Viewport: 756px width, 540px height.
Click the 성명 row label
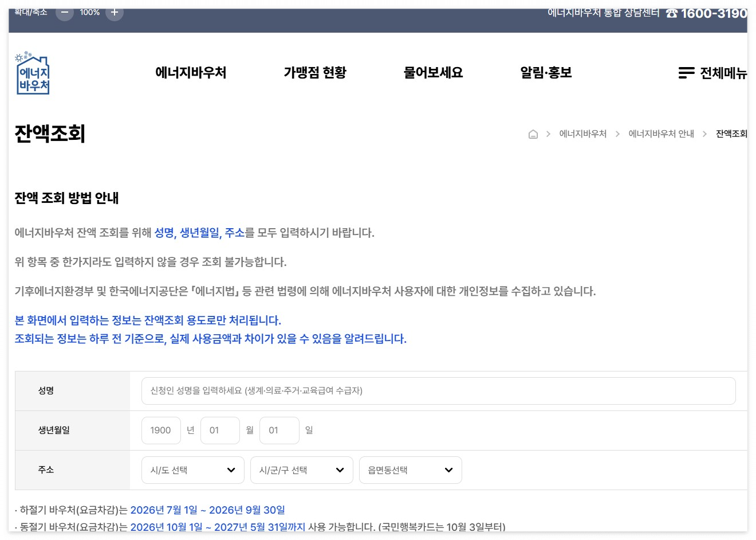[x=46, y=390]
